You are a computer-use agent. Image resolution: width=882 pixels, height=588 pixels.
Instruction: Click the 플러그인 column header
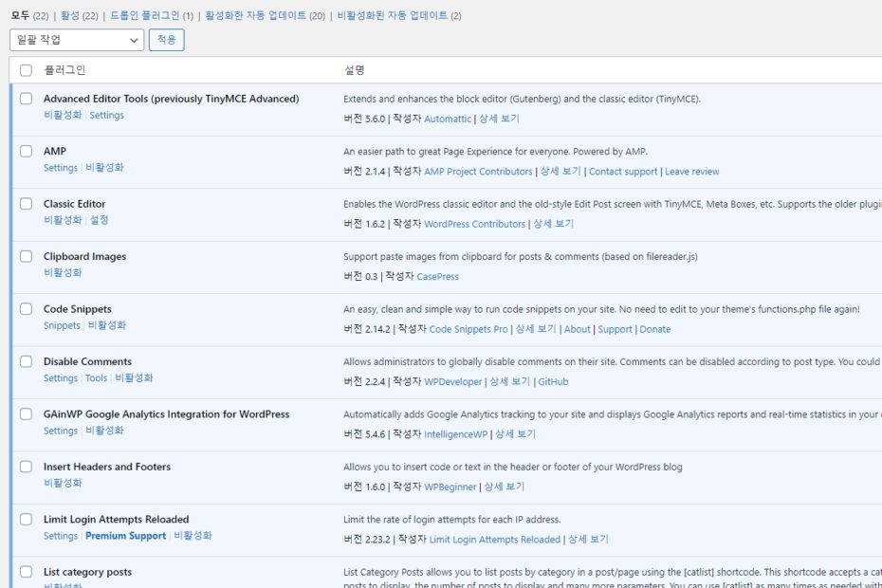pos(64,70)
